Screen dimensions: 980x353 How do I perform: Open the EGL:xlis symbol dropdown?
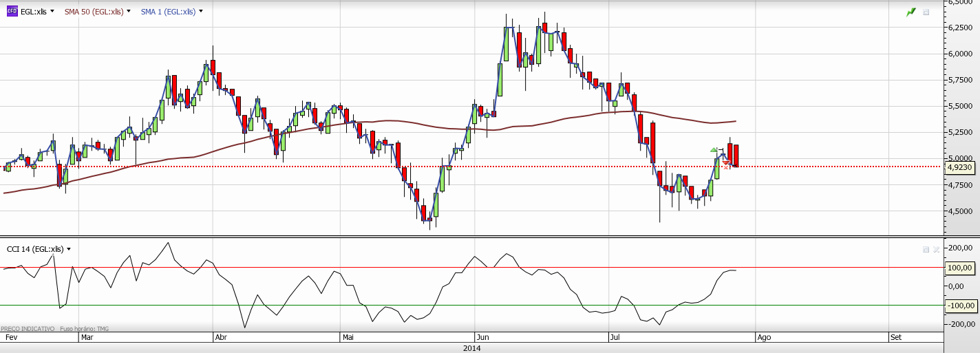pos(52,12)
